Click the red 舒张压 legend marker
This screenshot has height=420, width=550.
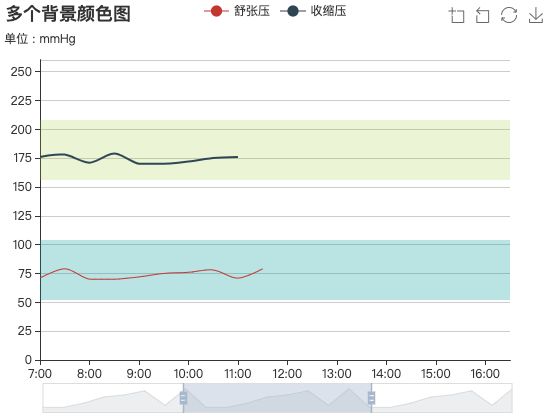(x=216, y=11)
